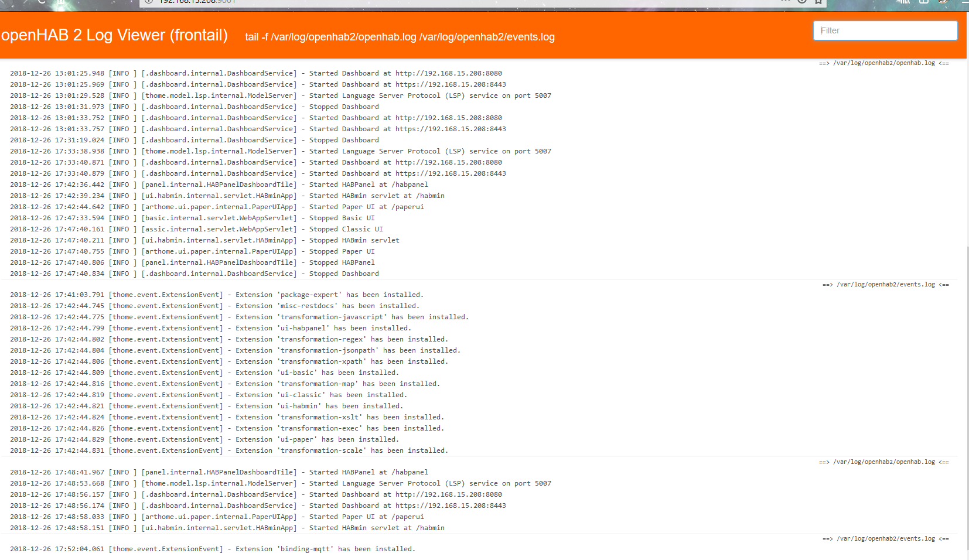Select the 'binding-mqtt' extension installed line

pos(213,549)
